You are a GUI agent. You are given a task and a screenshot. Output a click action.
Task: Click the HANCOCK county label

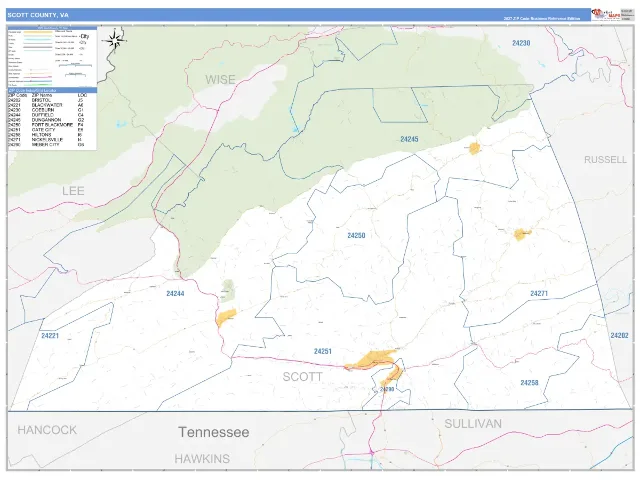click(47, 430)
